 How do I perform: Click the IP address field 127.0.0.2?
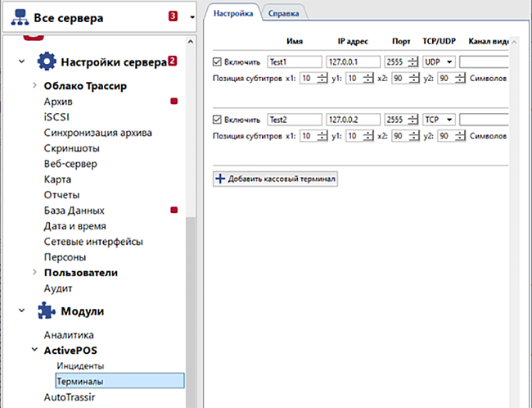coord(354,120)
